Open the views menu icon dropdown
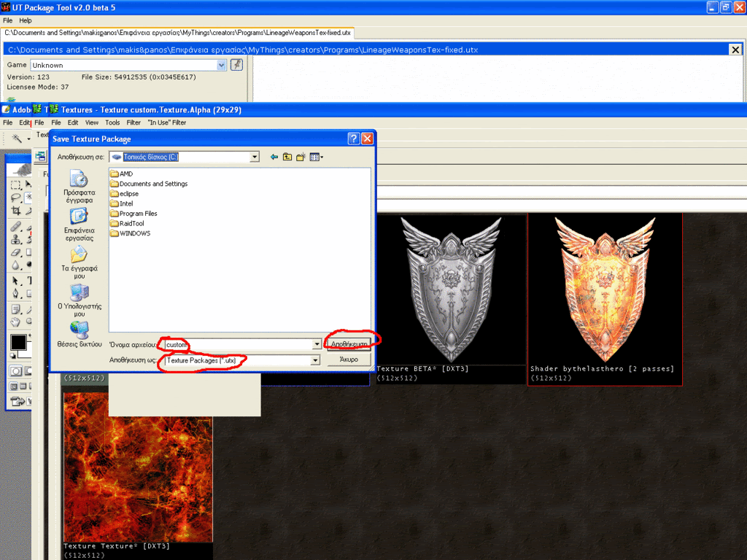This screenshot has width=747, height=560. pos(317,157)
